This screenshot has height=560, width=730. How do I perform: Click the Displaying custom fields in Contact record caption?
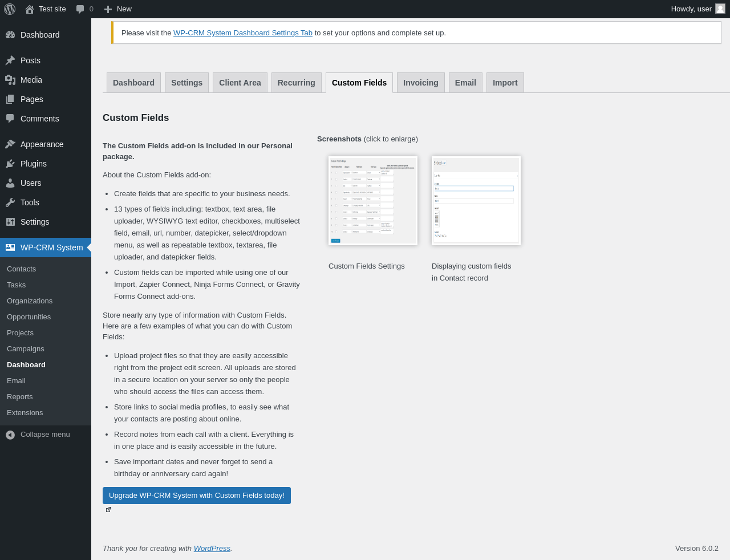[x=472, y=273]
